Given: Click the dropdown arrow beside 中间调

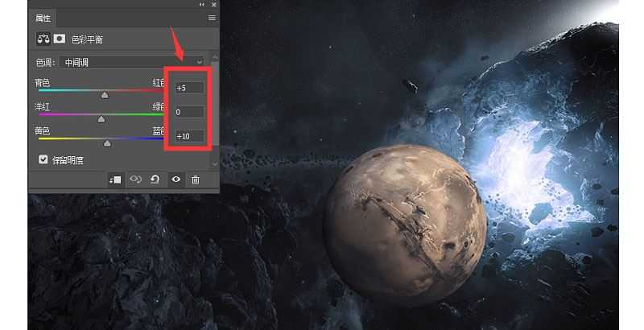Looking at the screenshot, I should pos(198,61).
